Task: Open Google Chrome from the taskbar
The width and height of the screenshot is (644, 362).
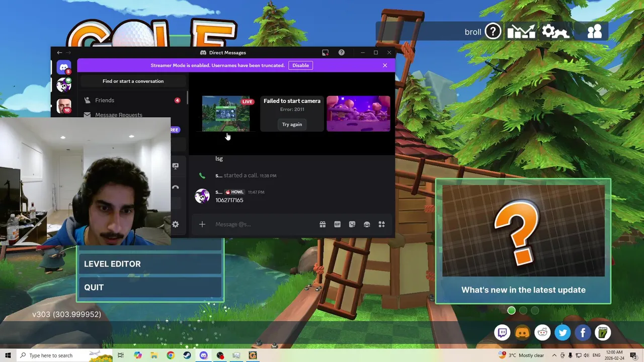Action: click(x=171, y=355)
